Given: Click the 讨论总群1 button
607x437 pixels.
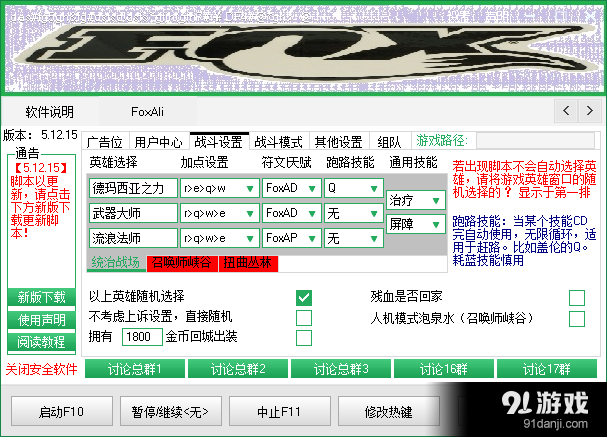Looking at the screenshot, I should [135, 368].
